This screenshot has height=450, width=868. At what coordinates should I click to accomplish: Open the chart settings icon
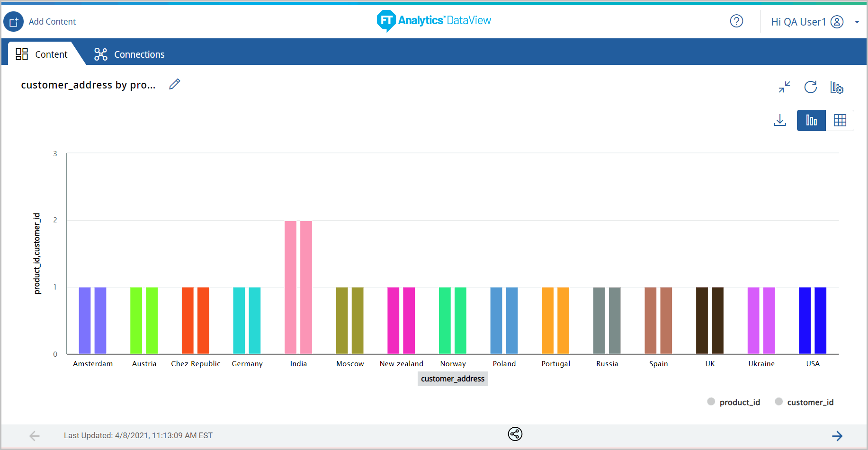point(837,87)
